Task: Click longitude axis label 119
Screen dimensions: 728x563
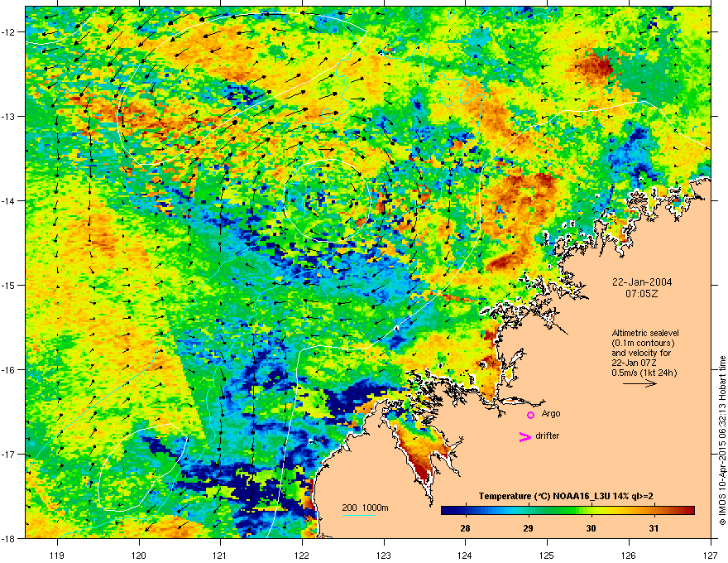Action: [x=57, y=555]
